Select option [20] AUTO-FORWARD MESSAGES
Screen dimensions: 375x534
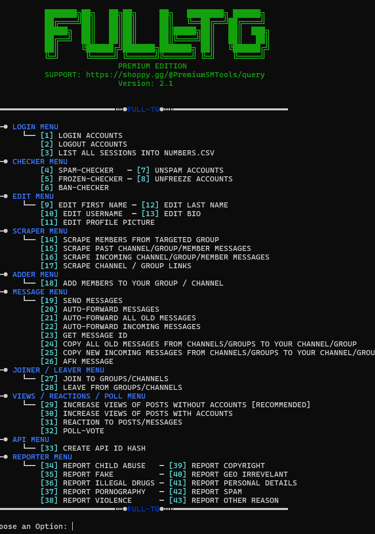click(x=100, y=309)
